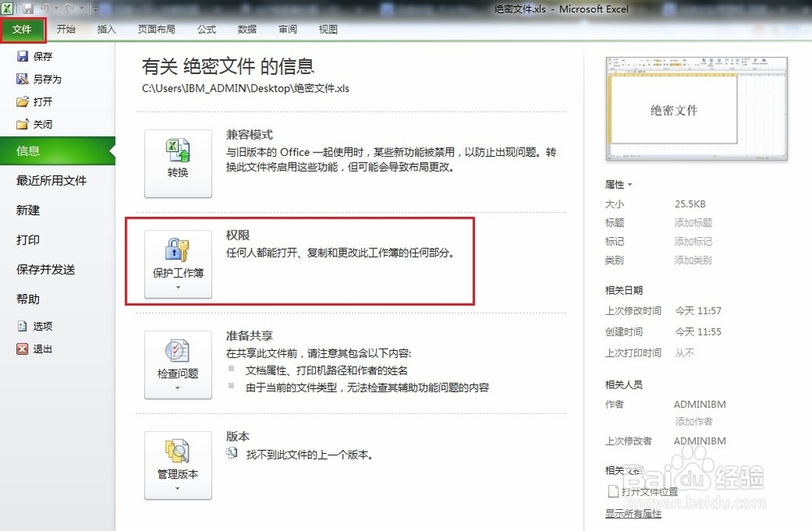812x531 pixels.
Task: Click the 管理版本 magnifier documents icon
Action: [x=177, y=451]
